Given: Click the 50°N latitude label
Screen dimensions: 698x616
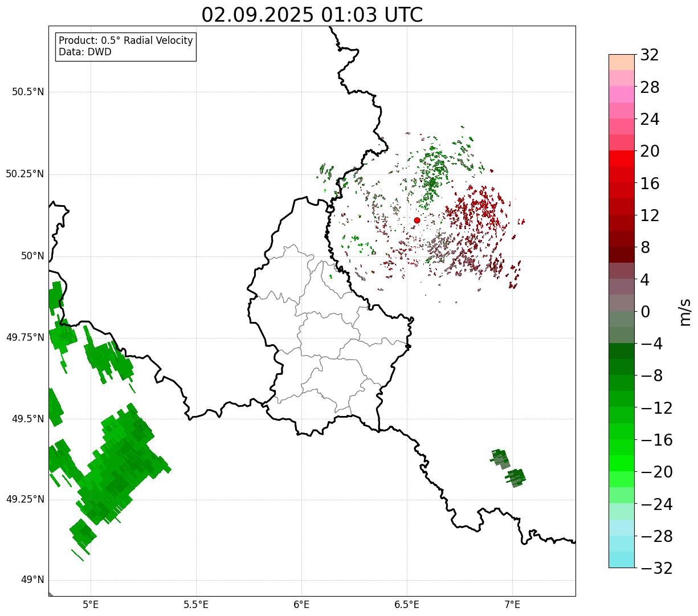Looking at the screenshot, I should coord(32,256).
